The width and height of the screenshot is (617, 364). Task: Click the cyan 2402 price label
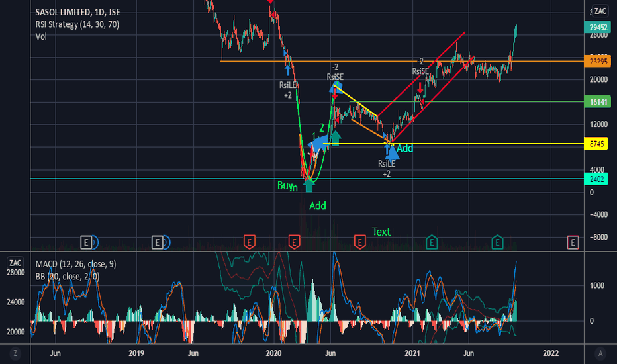tap(596, 179)
